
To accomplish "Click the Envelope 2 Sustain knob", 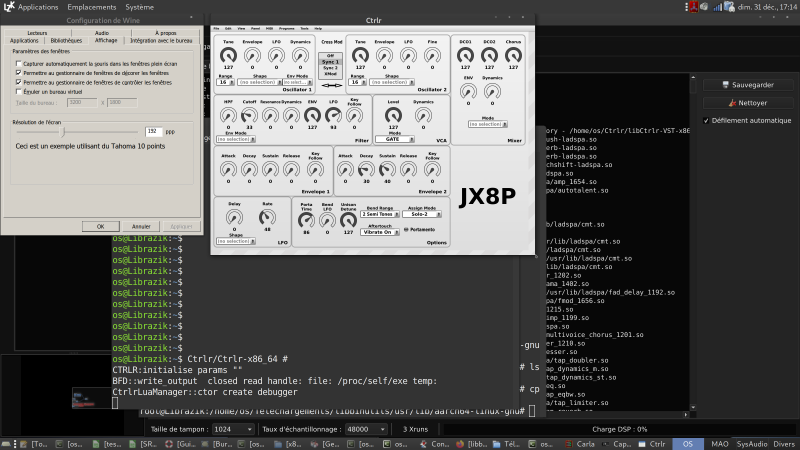I will click(387, 169).
